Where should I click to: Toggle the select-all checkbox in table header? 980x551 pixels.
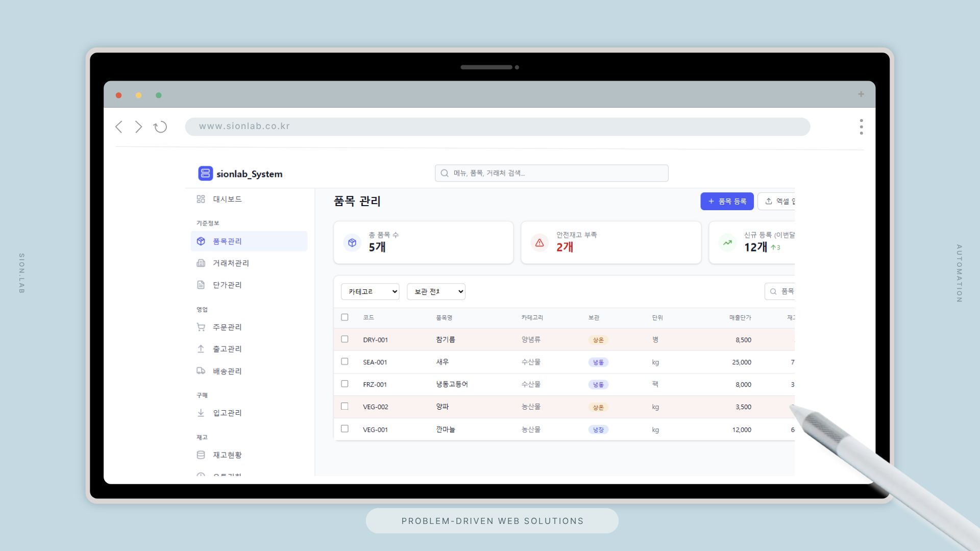[x=345, y=317]
